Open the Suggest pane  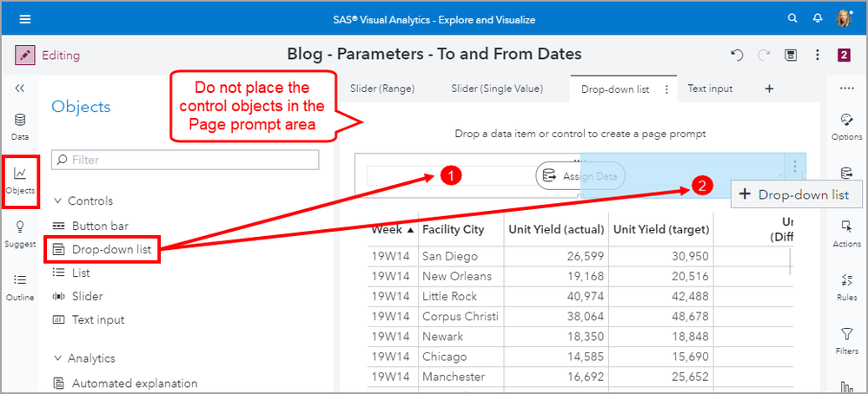click(x=20, y=234)
